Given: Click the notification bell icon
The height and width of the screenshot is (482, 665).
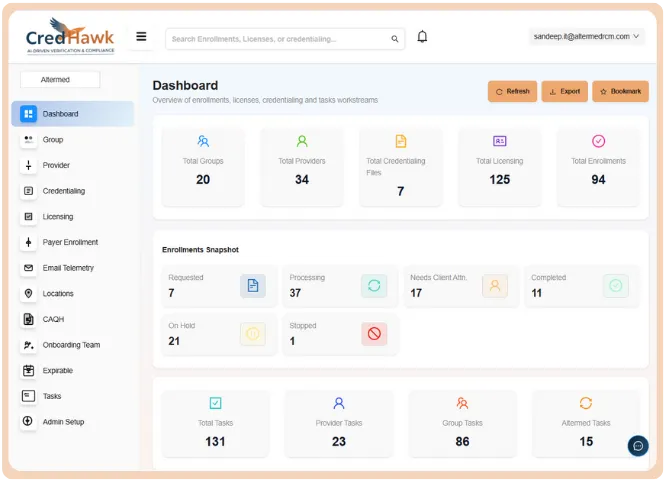Looking at the screenshot, I should click(422, 37).
